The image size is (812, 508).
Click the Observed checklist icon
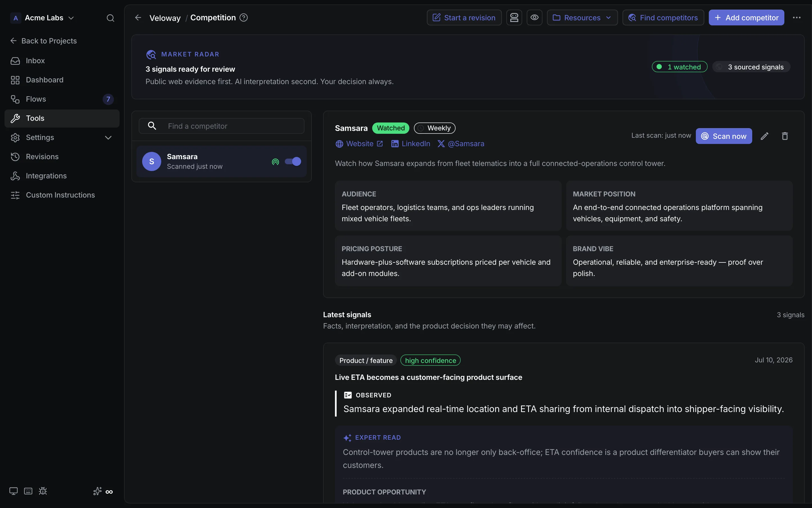tap(348, 395)
